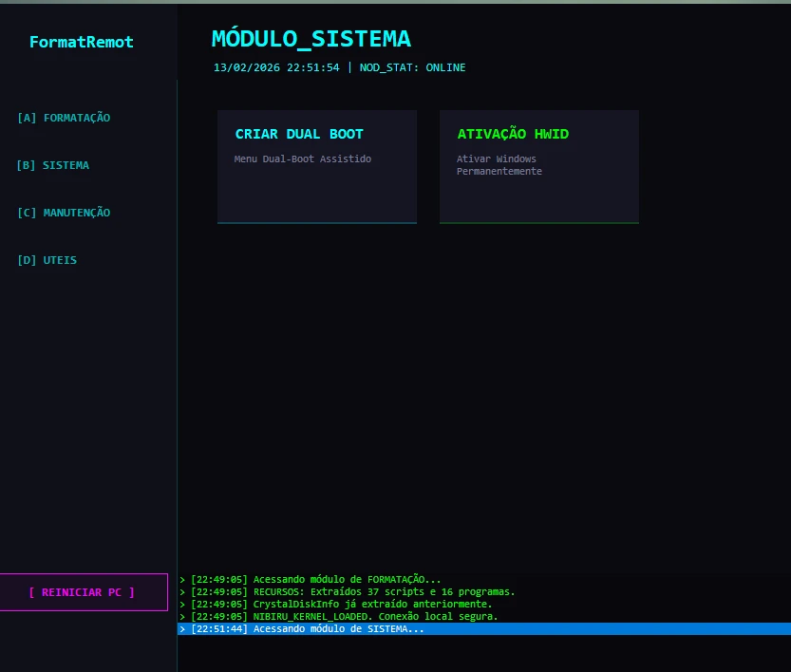Click the date and time stamp in header
Screen dimensions: 791x672
[x=276, y=67]
